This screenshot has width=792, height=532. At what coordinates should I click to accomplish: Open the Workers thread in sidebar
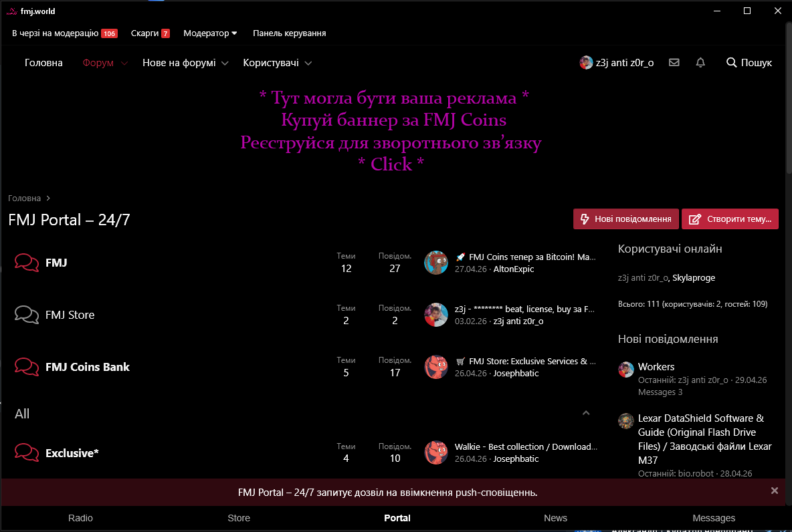tap(656, 367)
